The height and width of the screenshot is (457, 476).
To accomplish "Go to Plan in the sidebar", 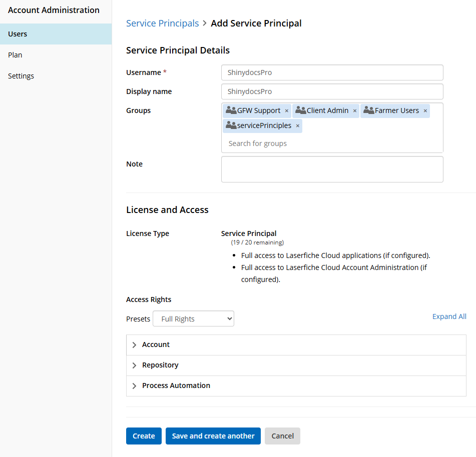I will 15,55.
